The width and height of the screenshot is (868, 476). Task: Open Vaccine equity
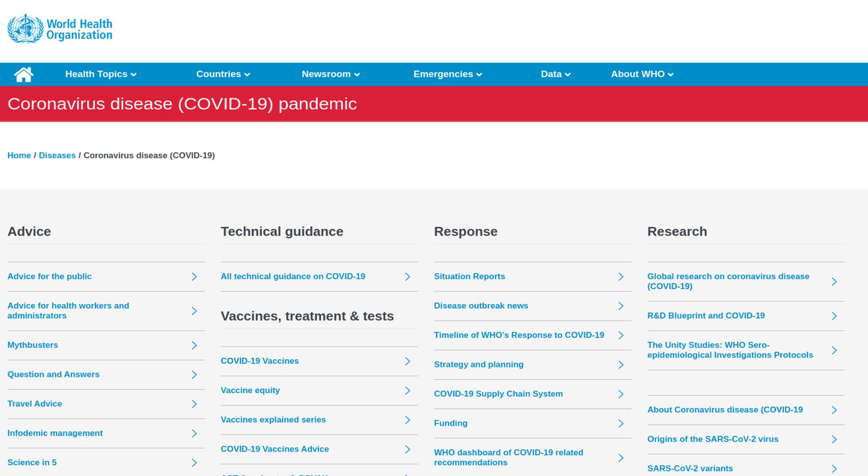tap(250, 390)
